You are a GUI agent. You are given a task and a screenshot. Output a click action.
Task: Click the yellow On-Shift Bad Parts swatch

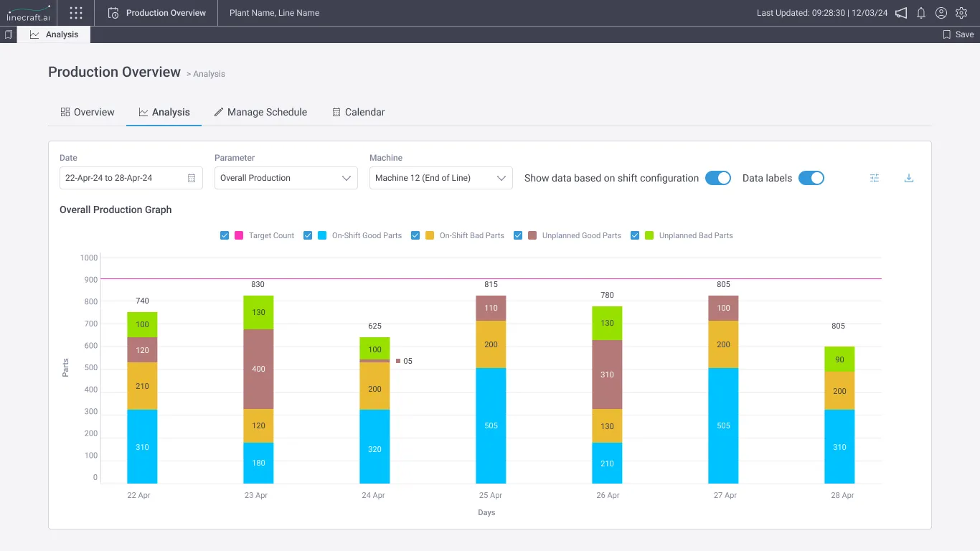click(x=430, y=235)
